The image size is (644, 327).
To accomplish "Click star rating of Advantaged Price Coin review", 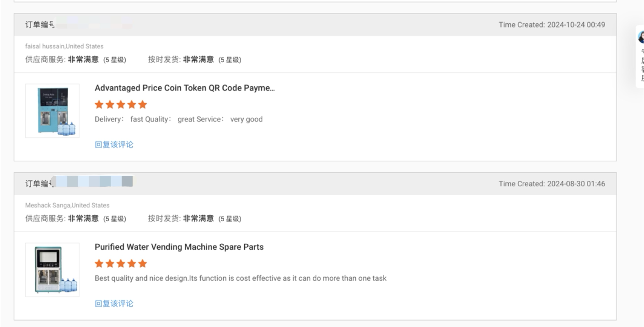I will pyautogui.click(x=121, y=105).
